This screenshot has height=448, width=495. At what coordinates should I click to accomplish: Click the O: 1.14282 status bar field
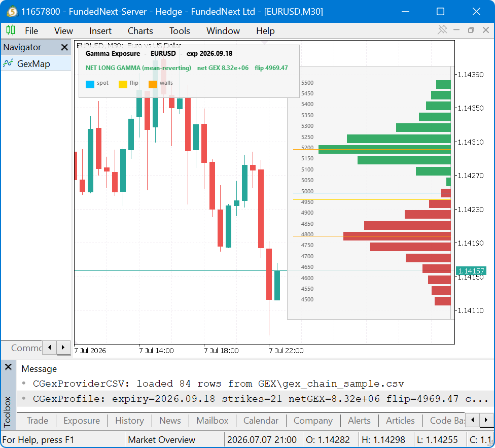coord(328,440)
